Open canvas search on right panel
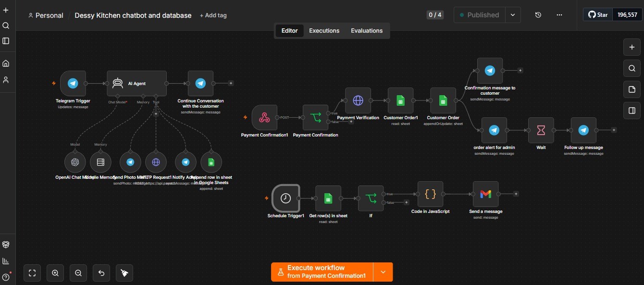 point(632,68)
